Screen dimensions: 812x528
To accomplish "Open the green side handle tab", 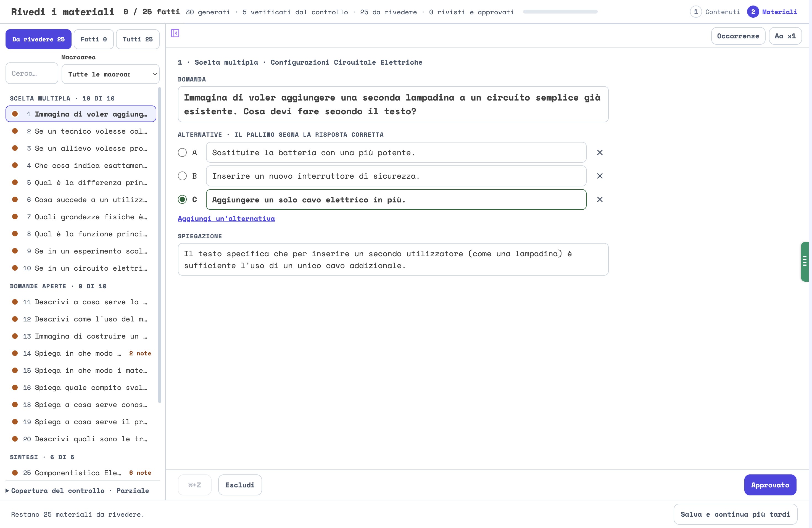I will pos(805,262).
